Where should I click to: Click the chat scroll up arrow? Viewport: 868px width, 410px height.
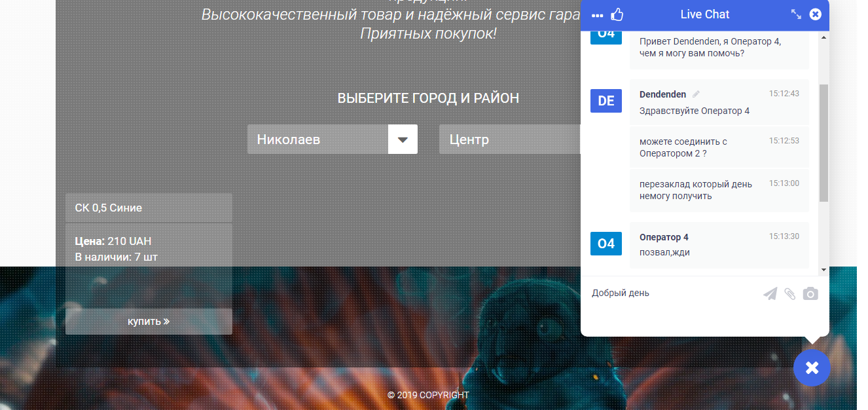(x=823, y=37)
